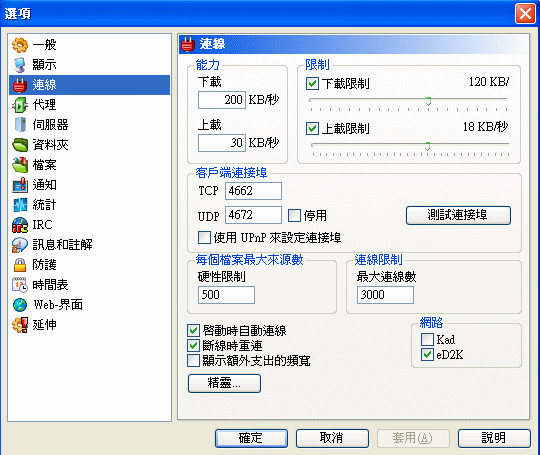Click the UDP port field 4672

(x=253, y=215)
